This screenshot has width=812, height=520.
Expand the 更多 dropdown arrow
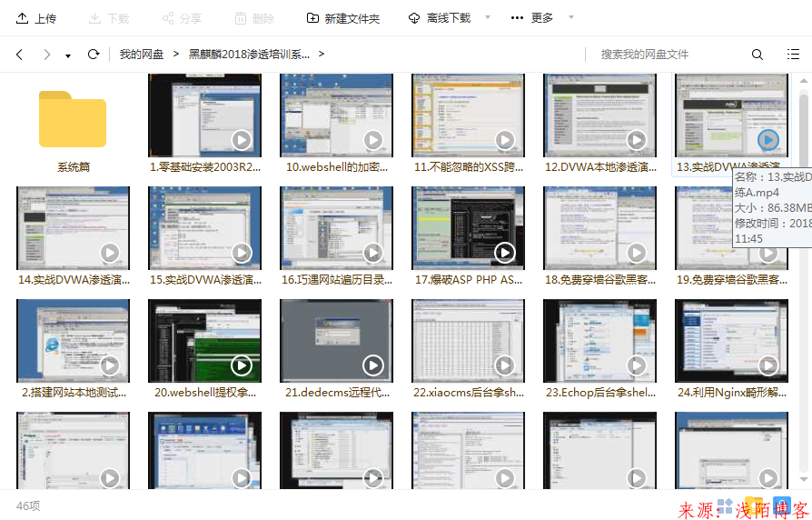571,17
